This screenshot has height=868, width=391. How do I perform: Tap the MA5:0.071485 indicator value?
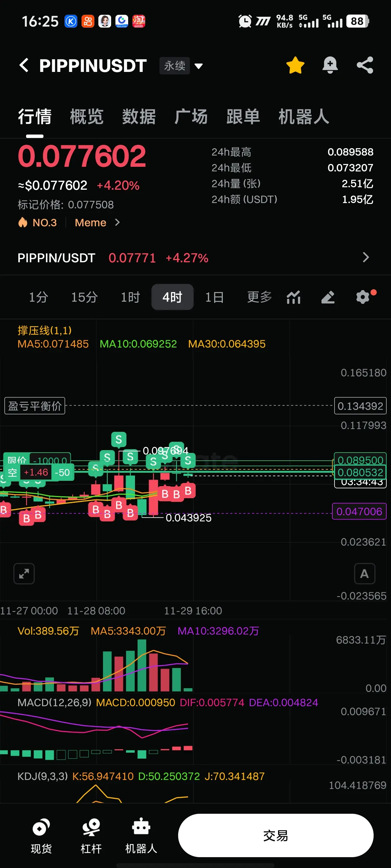click(53, 344)
